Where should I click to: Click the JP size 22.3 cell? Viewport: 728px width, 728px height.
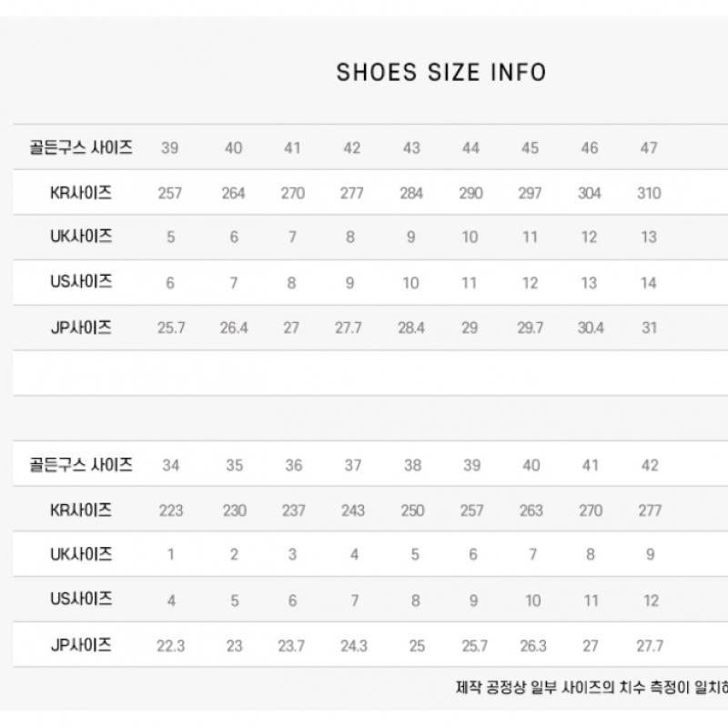170,646
